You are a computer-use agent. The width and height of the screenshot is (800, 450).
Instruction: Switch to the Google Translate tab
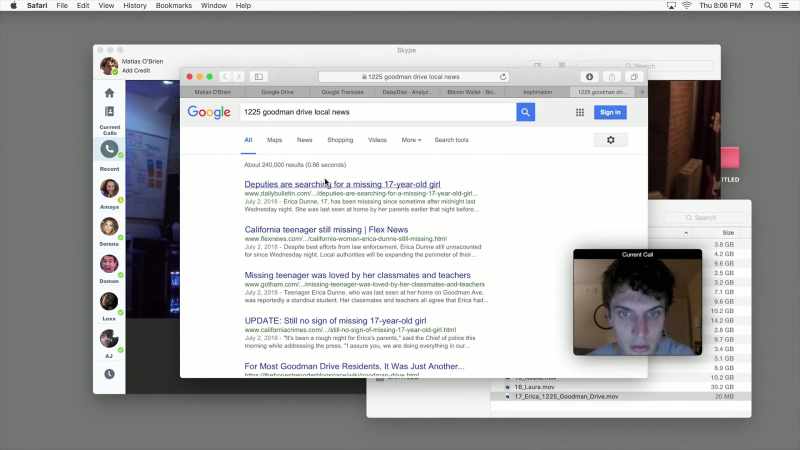[x=342, y=92]
